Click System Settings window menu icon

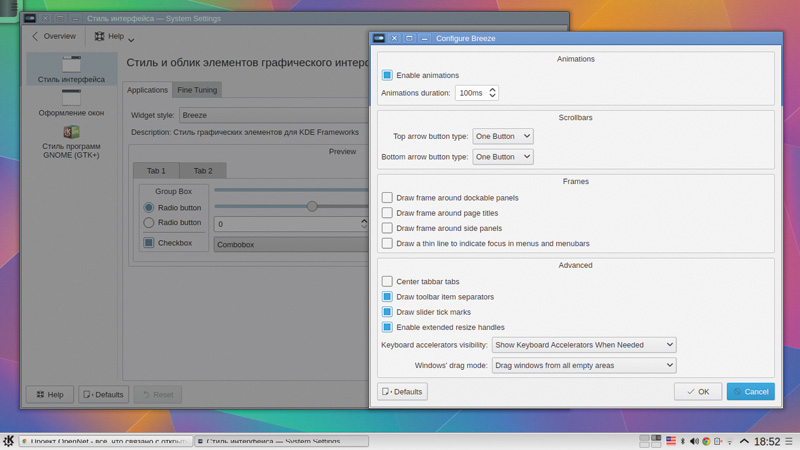tap(30, 18)
